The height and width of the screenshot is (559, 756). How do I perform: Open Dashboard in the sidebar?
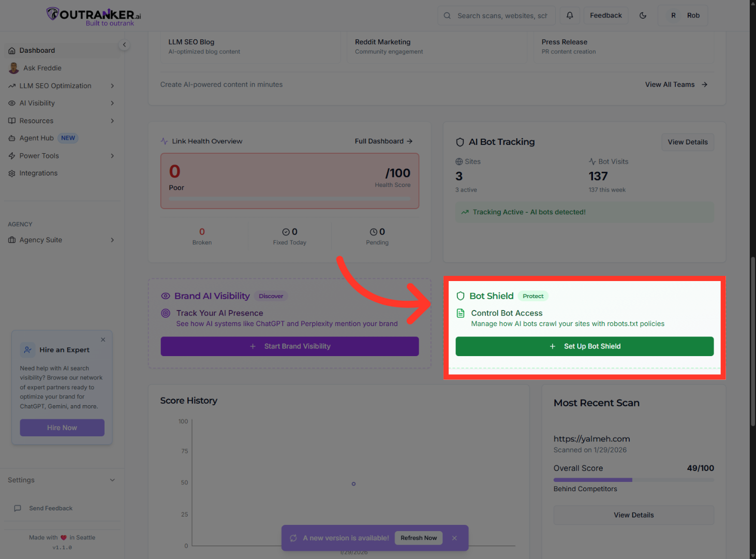point(37,51)
